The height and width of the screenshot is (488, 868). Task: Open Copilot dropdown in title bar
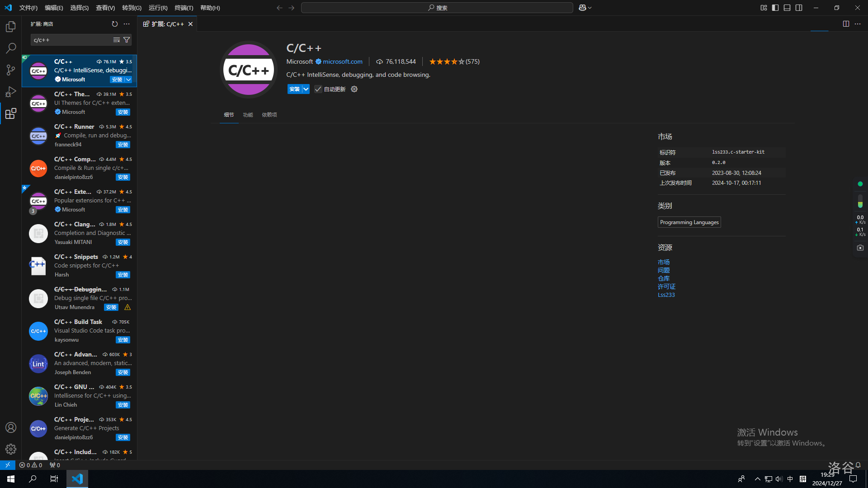click(x=585, y=8)
